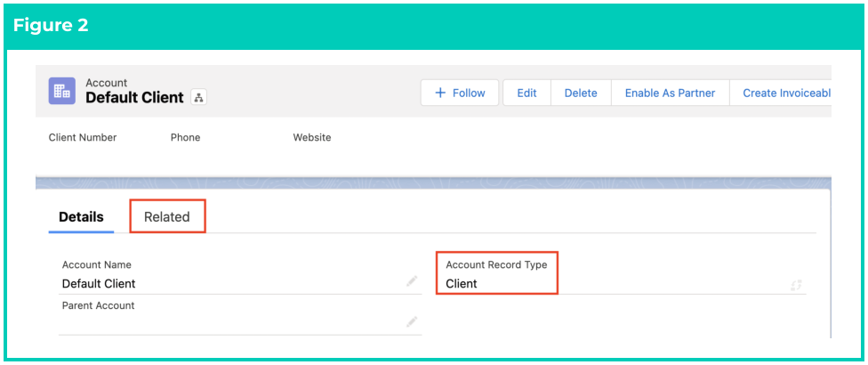Edit Account Name with pencil icon

pos(411,282)
